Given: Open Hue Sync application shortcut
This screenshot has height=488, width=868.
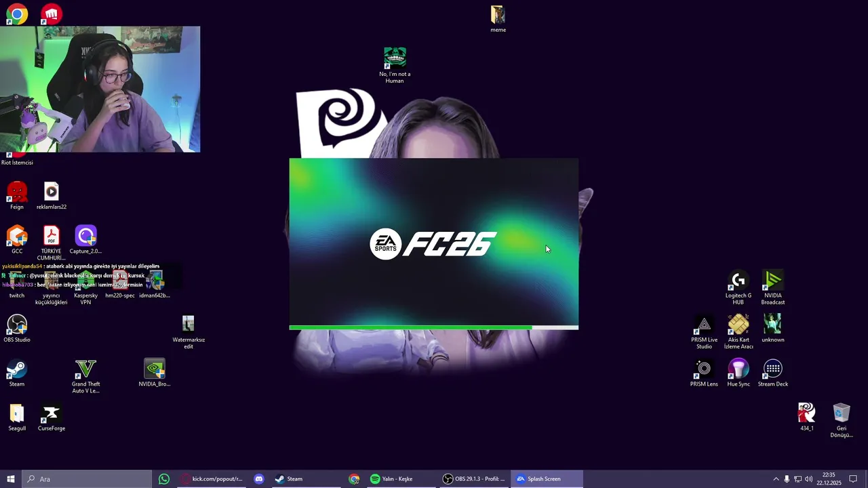Looking at the screenshot, I should 738,373.
